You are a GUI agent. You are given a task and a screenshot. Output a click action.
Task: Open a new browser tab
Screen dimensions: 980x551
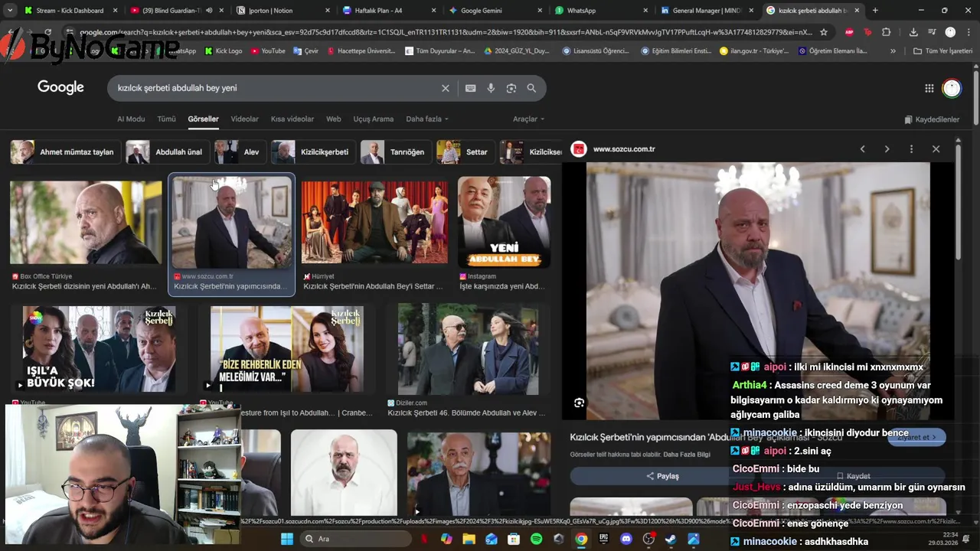point(875,11)
